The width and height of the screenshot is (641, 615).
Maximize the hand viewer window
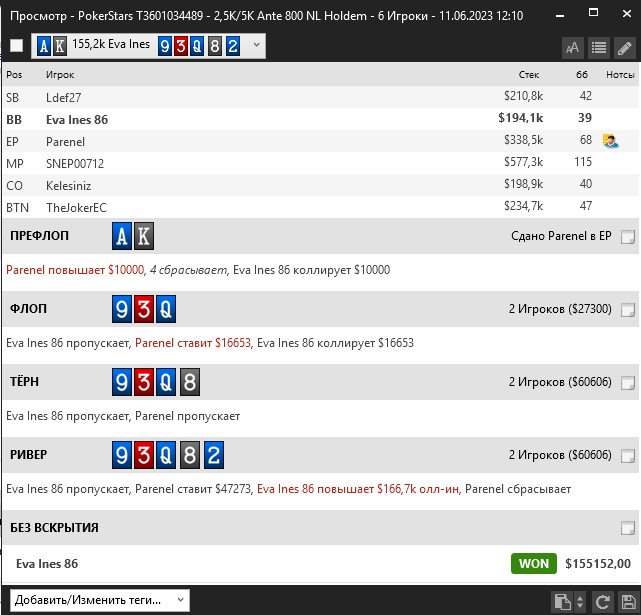click(x=593, y=13)
